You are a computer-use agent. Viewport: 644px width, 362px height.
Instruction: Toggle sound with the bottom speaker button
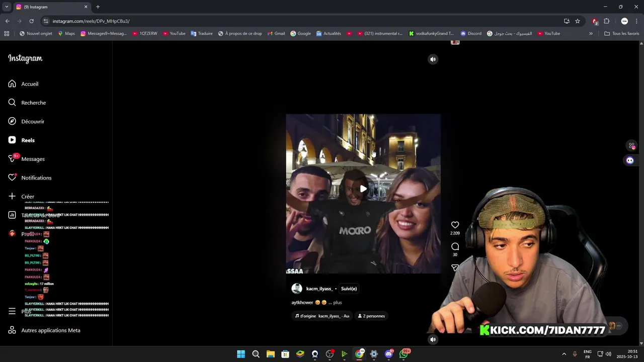[x=433, y=339]
